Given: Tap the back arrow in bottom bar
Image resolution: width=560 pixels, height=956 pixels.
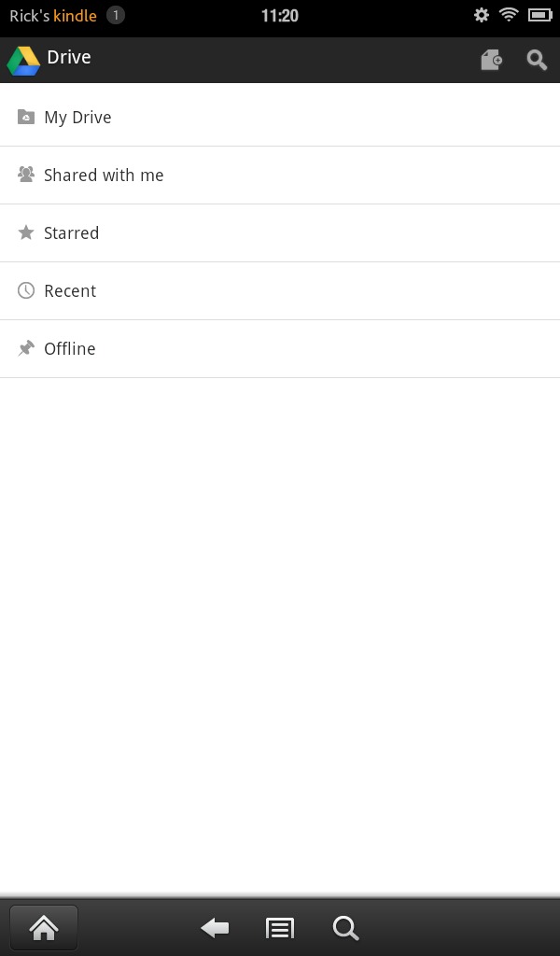Looking at the screenshot, I should (x=215, y=928).
